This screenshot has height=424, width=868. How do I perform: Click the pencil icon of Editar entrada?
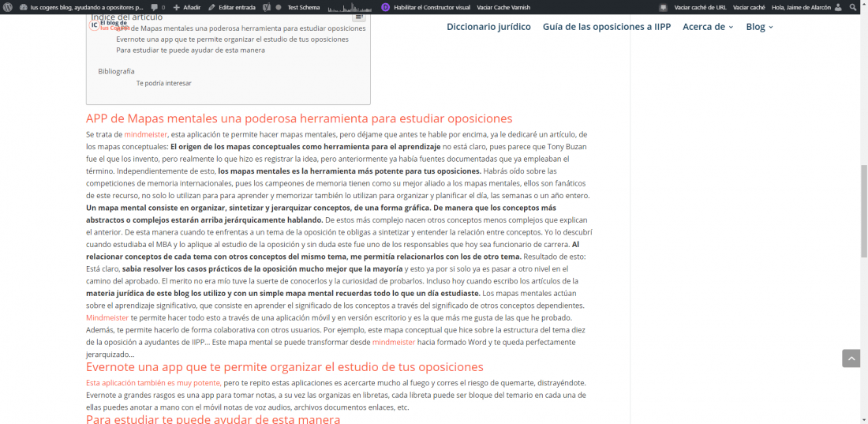click(x=212, y=8)
